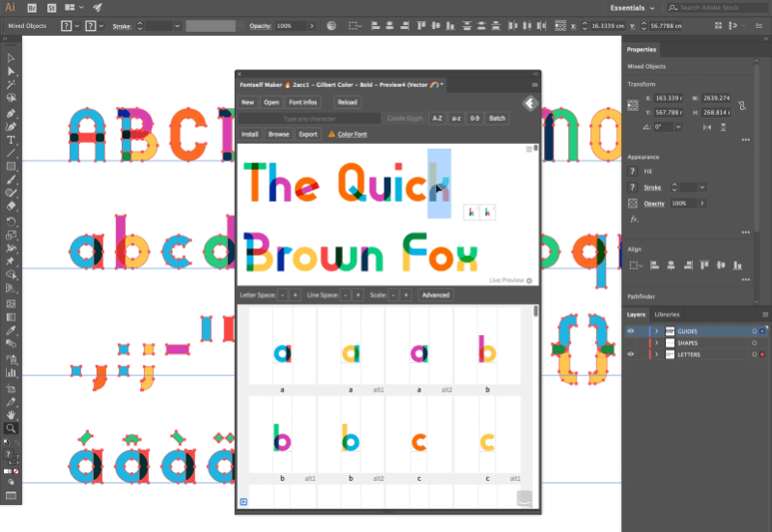Image resolution: width=772 pixels, height=532 pixels.
Task: Click the Fontself logo icon in panel
Action: [529, 103]
